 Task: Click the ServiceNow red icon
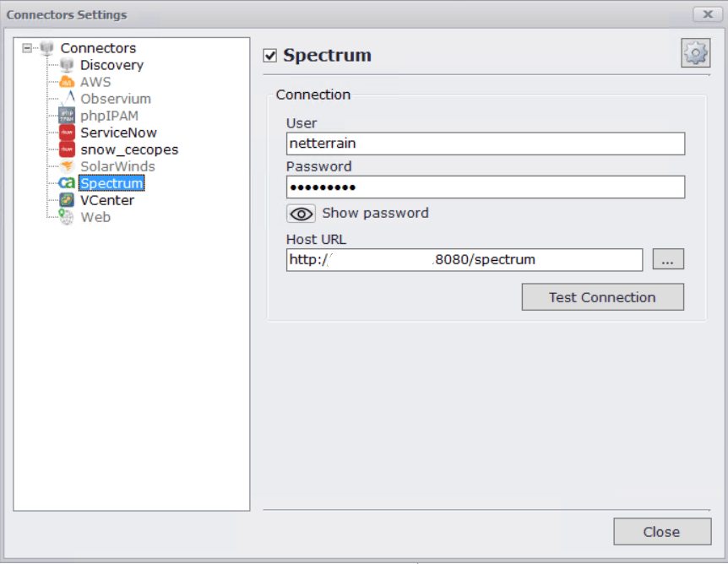pos(67,133)
